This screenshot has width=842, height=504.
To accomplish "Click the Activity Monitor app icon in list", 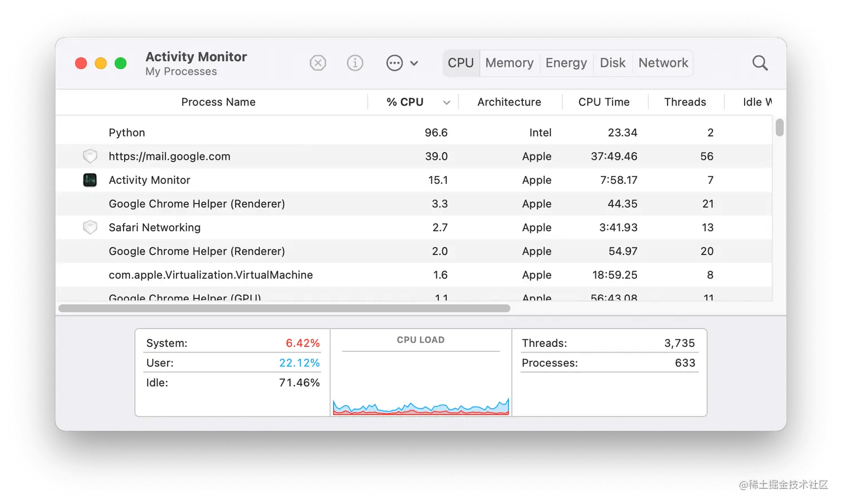I will coord(90,180).
